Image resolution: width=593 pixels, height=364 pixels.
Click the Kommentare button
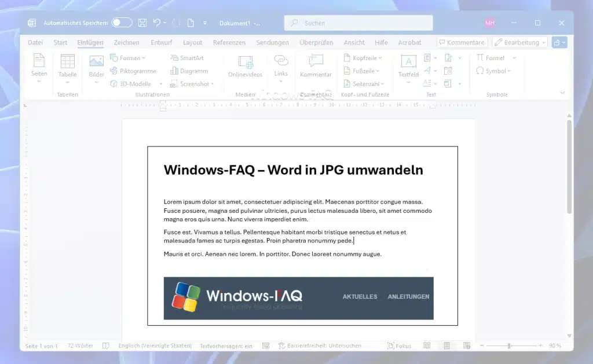coord(462,42)
